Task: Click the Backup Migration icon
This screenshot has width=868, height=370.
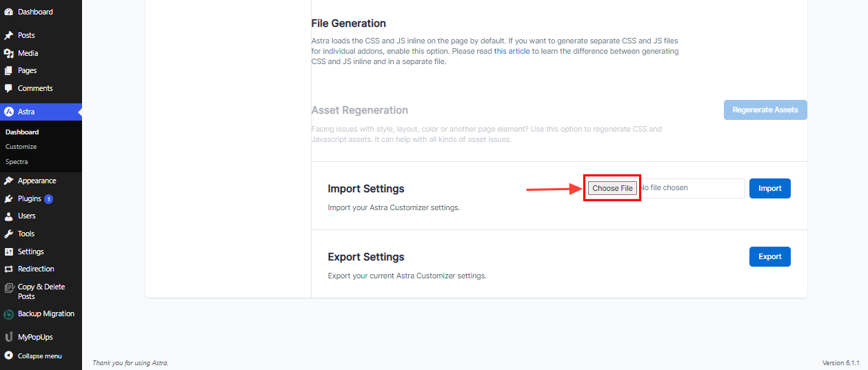Action: (8, 314)
